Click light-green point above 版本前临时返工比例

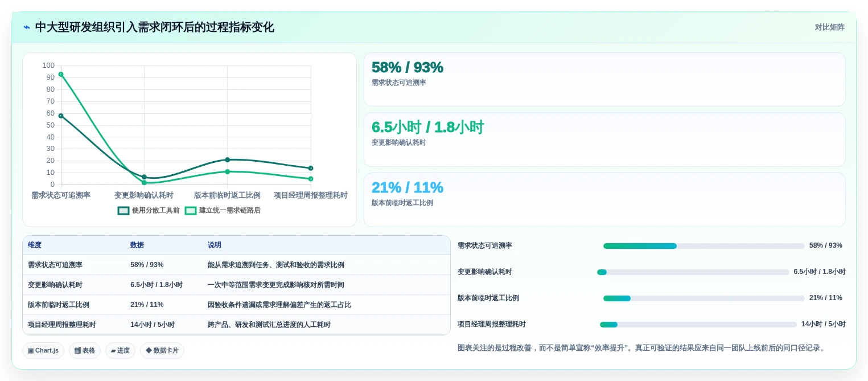(x=227, y=171)
